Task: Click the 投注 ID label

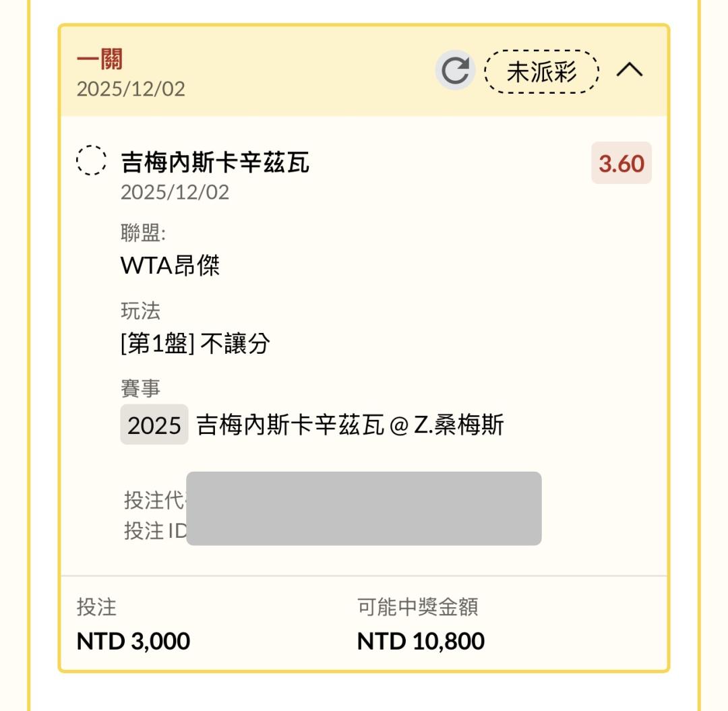Action: tap(155, 531)
